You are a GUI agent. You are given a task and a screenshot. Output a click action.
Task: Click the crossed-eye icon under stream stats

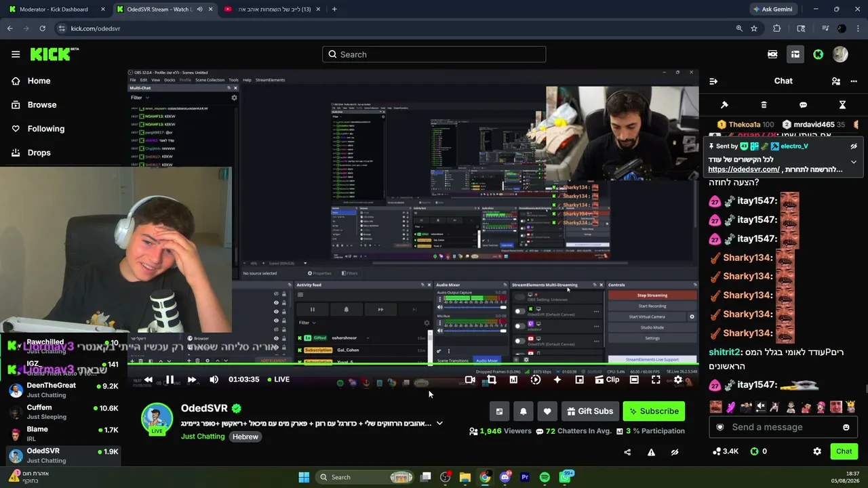(x=675, y=452)
